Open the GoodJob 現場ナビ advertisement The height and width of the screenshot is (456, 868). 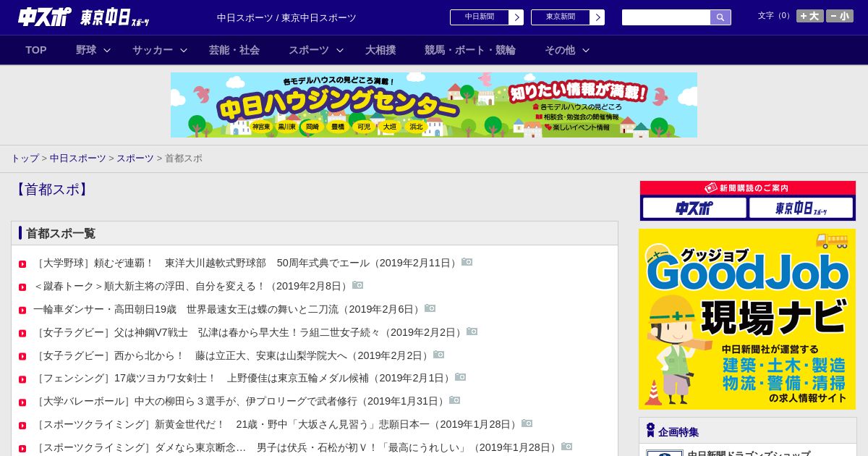click(747, 319)
